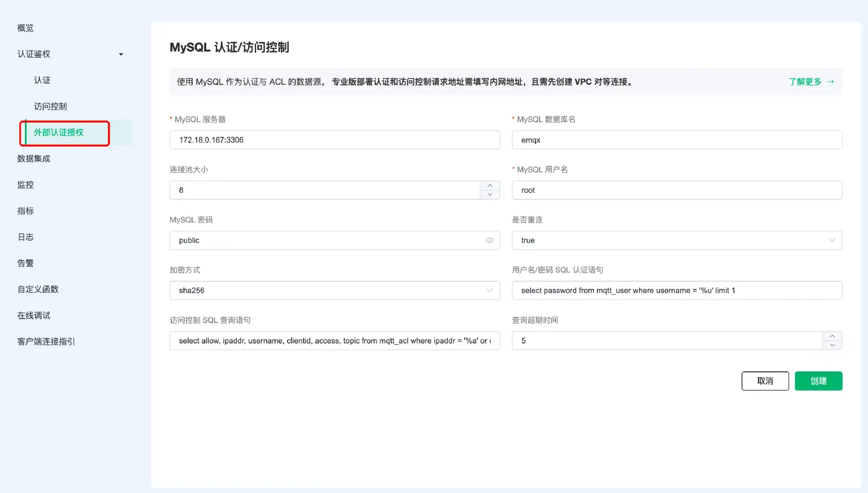Select 认证 in the sidebar
868x493 pixels.
42,80
